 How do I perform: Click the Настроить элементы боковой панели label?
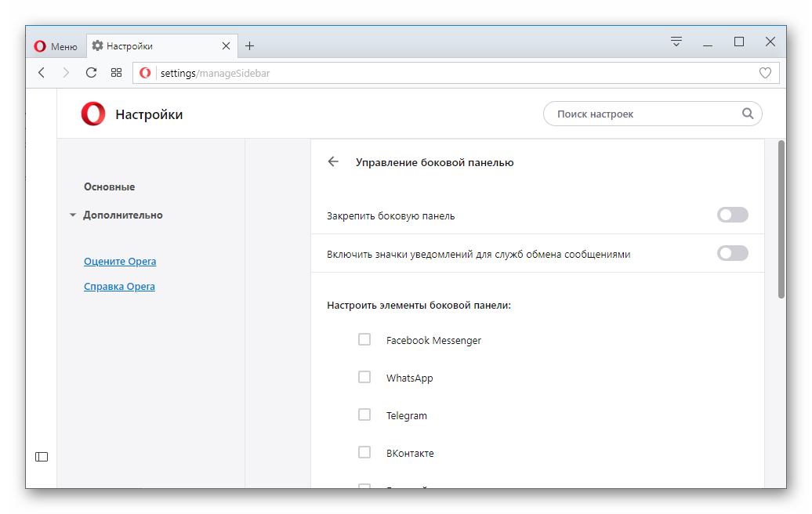coord(419,306)
